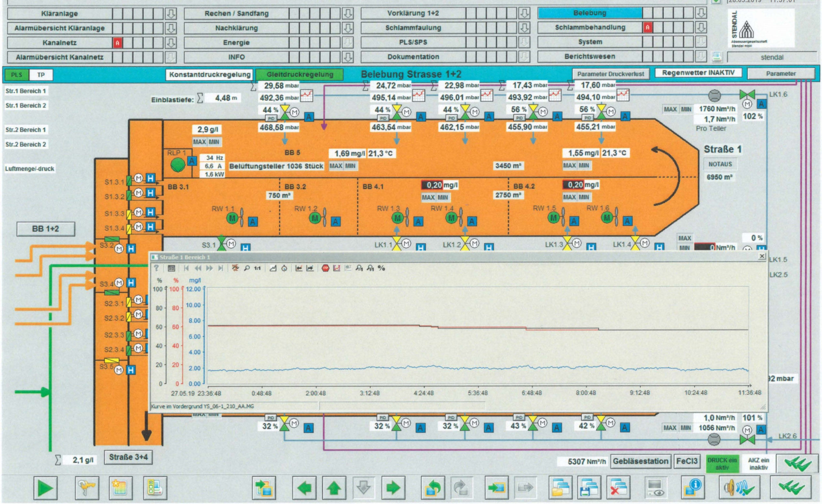Viewport: 822px width, 504px height.
Task: Expand the arrow next to Kläranlage
Action: (171, 14)
